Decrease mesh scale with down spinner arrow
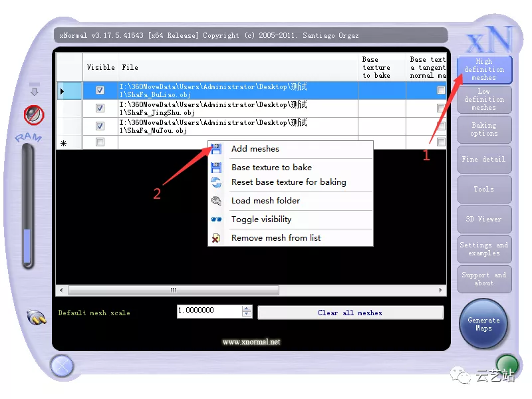 [x=247, y=314]
